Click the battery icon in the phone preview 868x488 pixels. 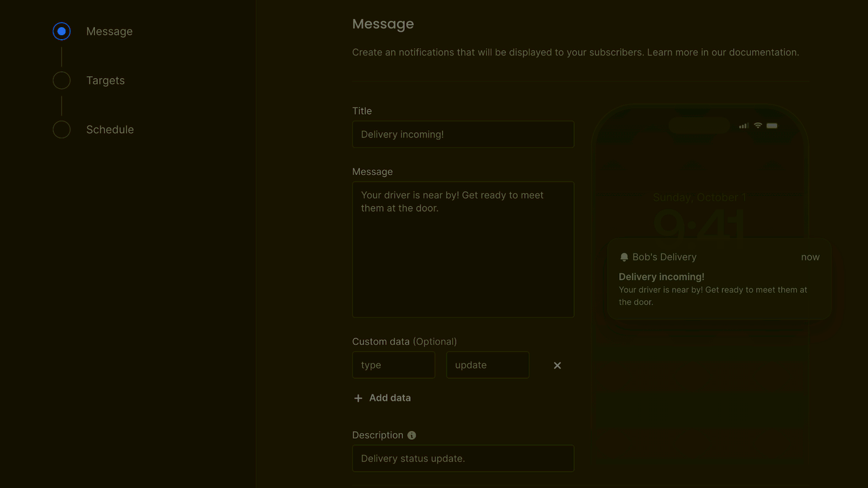pos(771,125)
